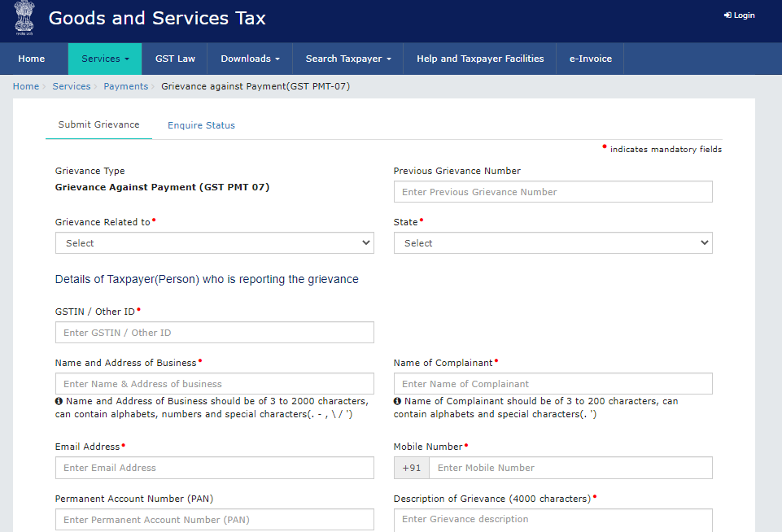Click the info icon under complainant name
The height and width of the screenshot is (532, 782).
[x=397, y=401]
